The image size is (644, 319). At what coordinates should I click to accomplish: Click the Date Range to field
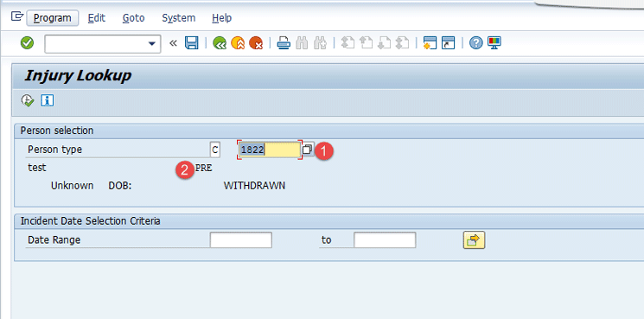pyautogui.click(x=385, y=239)
